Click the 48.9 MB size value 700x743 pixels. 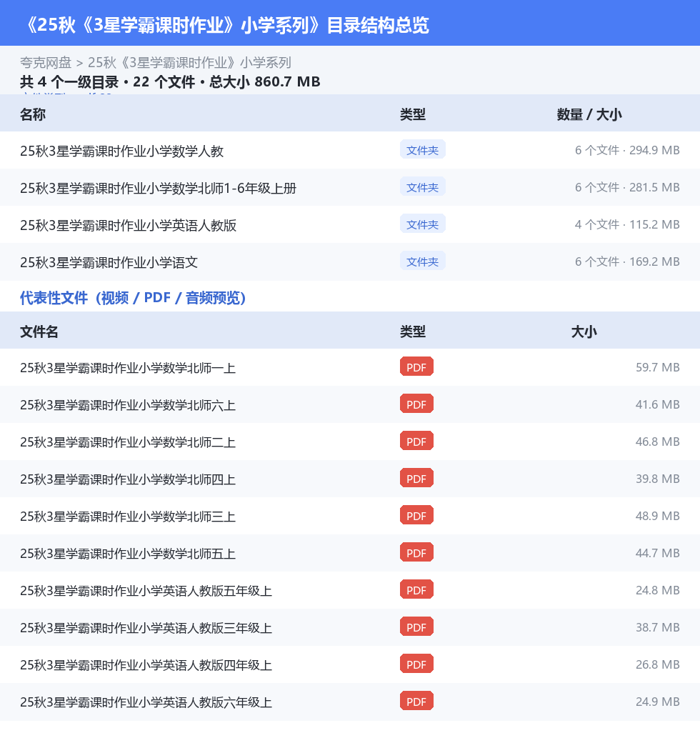[x=657, y=516]
